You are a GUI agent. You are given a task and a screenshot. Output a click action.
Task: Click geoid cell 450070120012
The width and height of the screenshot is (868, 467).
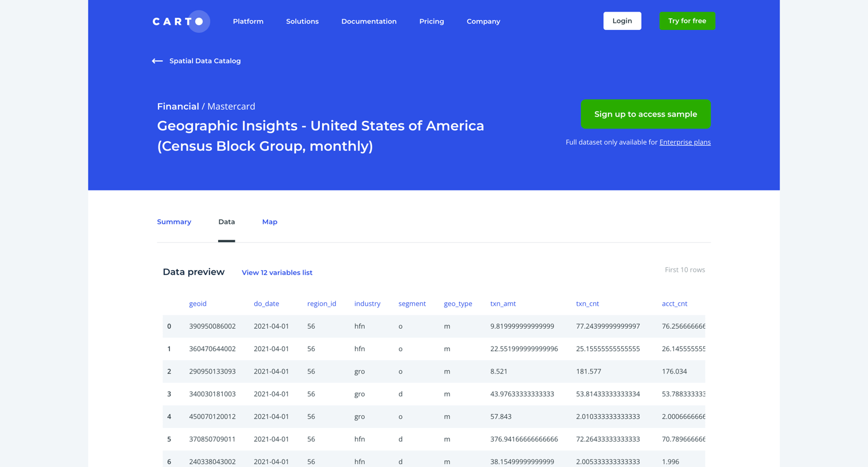coord(212,417)
